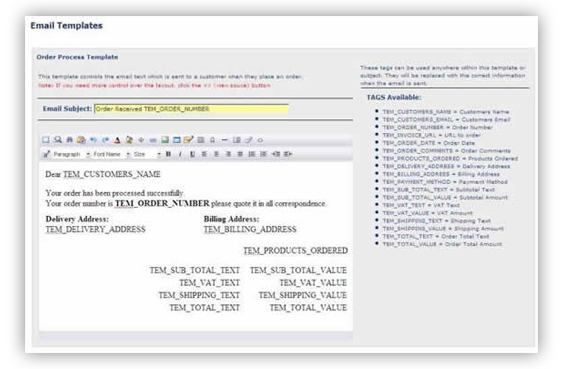The height and width of the screenshot is (369, 563).
Task: Click bold TEM_ORDER_NUMBER in the editor body
Action: click(162, 204)
